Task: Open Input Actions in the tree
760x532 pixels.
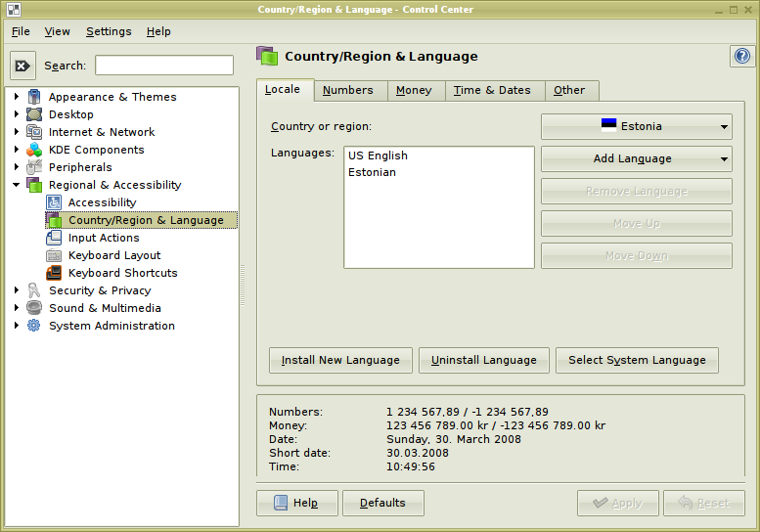Action: click(x=103, y=238)
